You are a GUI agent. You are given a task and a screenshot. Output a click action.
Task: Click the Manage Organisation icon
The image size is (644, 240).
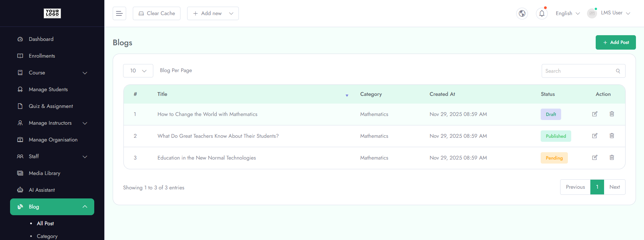[20, 140]
